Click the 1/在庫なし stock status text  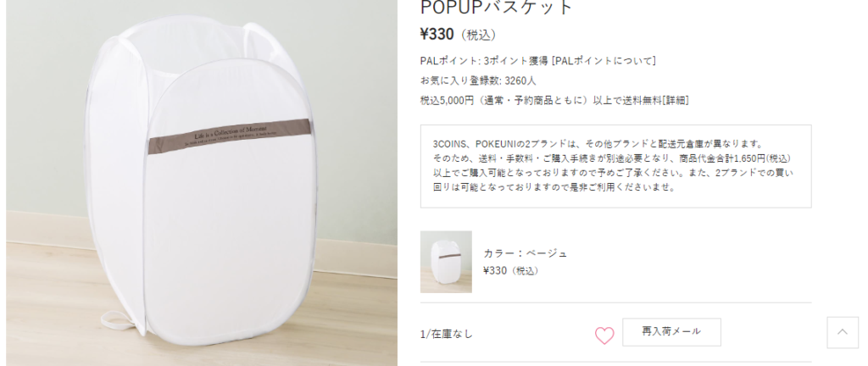tap(447, 334)
